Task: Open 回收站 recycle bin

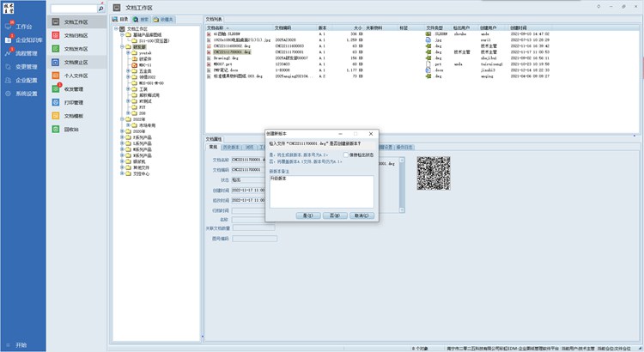Action: (73, 129)
